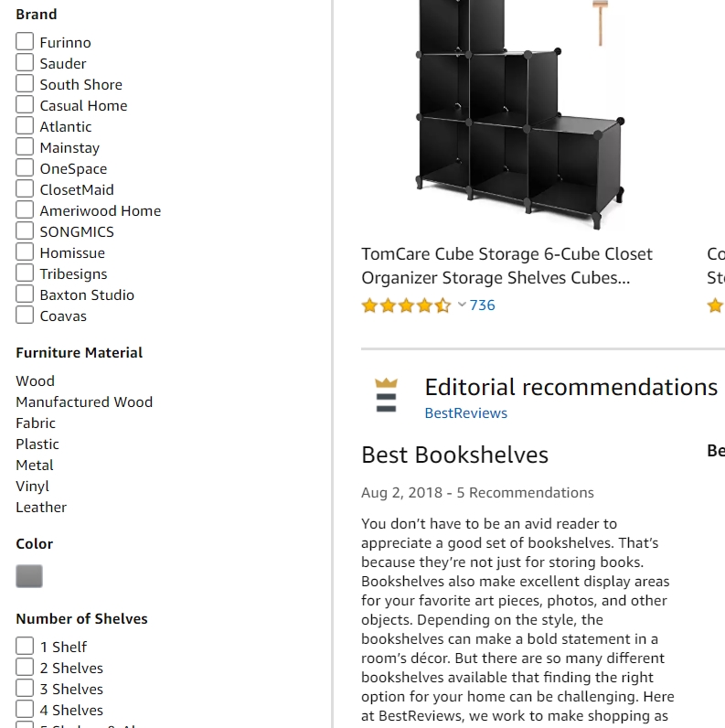Choose the Metal furniture material filter
Image resolution: width=725 pixels, height=728 pixels.
[x=35, y=465]
